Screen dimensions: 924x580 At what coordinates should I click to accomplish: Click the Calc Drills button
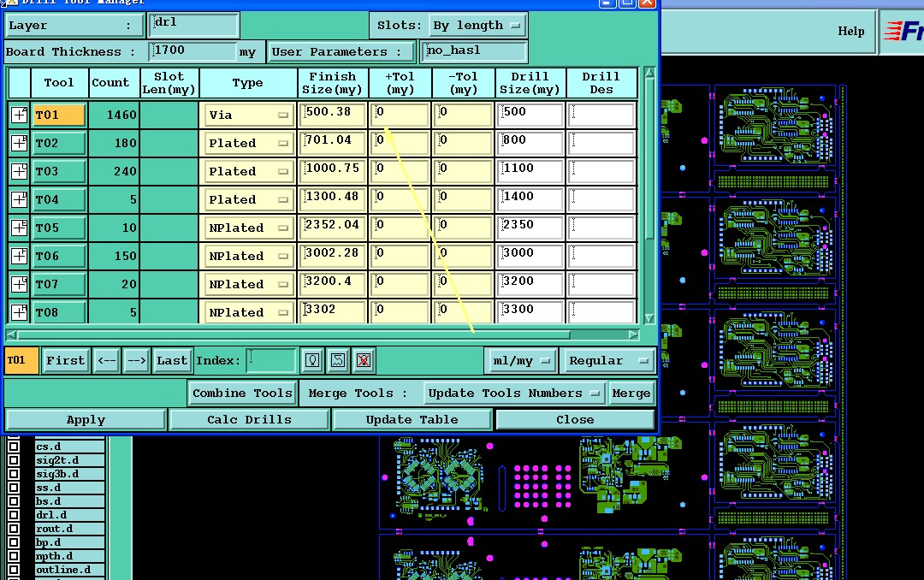point(249,420)
